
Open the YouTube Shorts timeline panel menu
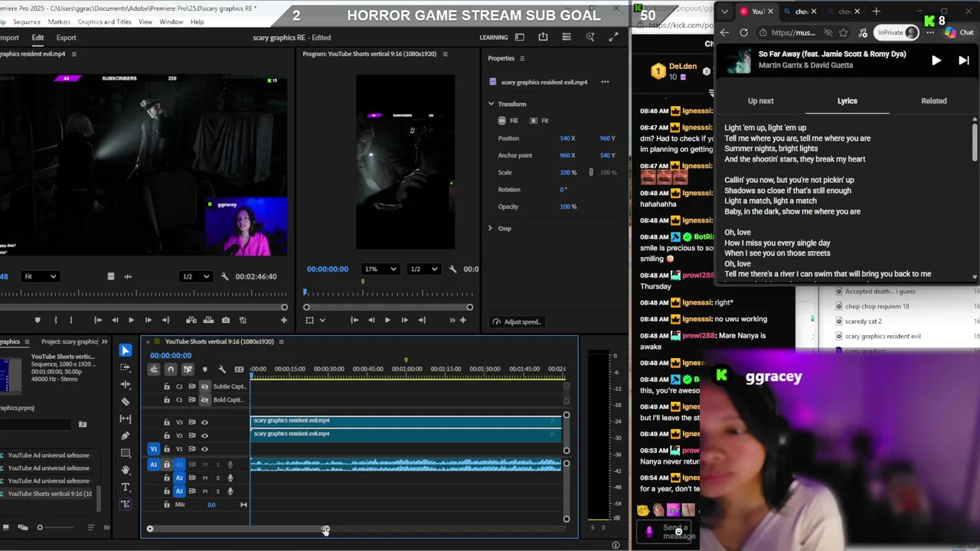coord(281,341)
